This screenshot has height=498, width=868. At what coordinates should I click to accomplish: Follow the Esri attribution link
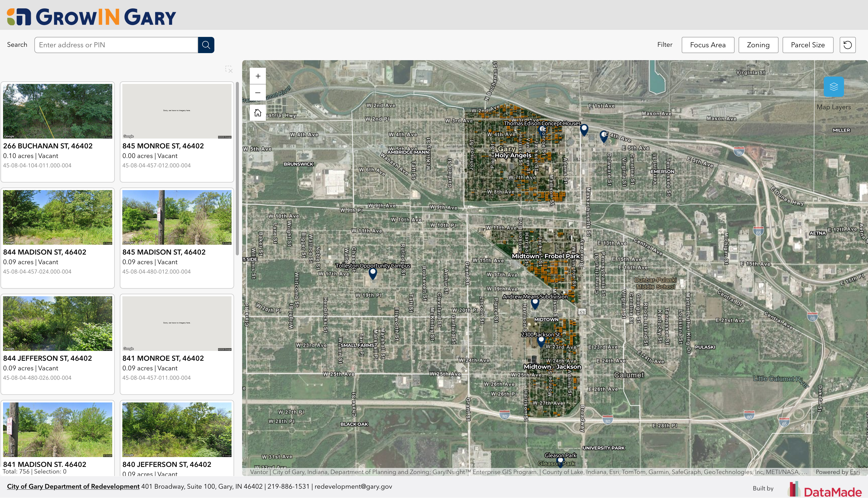click(855, 472)
